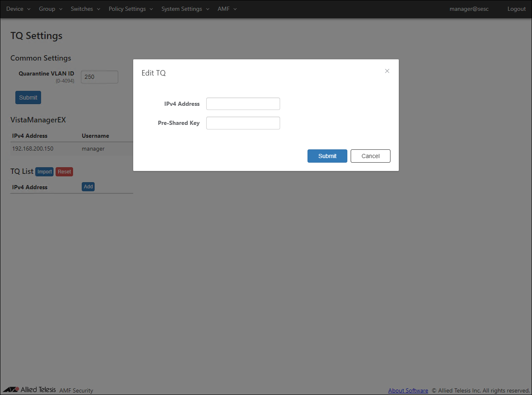Open the About Software link
The height and width of the screenshot is (395, 532).
pos(408,390)
